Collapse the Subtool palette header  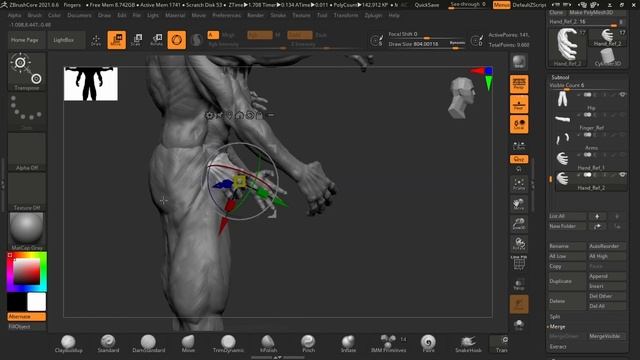[560, 77]
